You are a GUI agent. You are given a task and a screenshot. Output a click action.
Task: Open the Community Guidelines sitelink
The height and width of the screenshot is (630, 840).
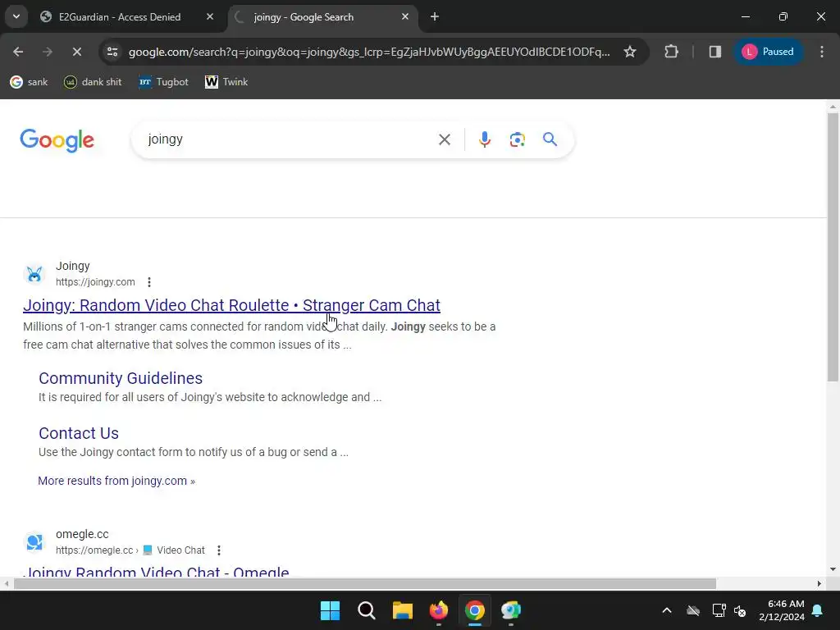(121, 378)
